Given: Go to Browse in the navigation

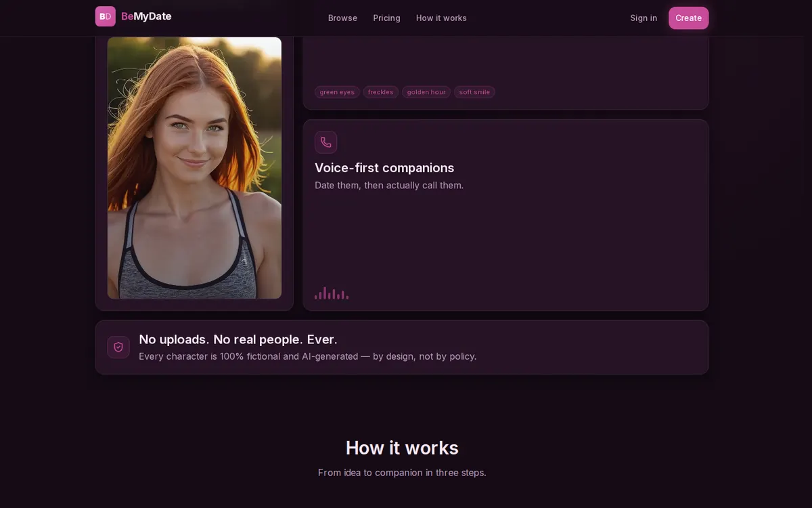Looking at the screenshot, I should point(342,18).
